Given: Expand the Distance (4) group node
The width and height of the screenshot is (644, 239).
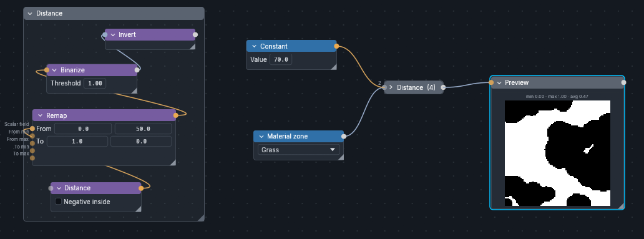Looking at the screenshot, I should [391, 87].
